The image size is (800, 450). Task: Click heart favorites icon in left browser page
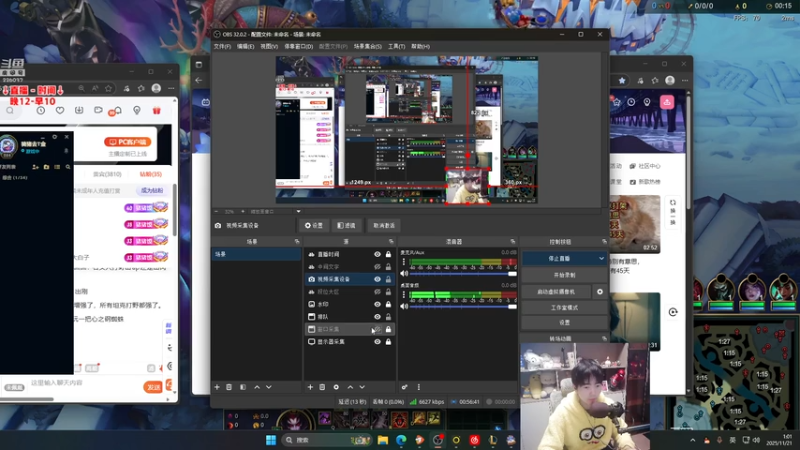60,111
